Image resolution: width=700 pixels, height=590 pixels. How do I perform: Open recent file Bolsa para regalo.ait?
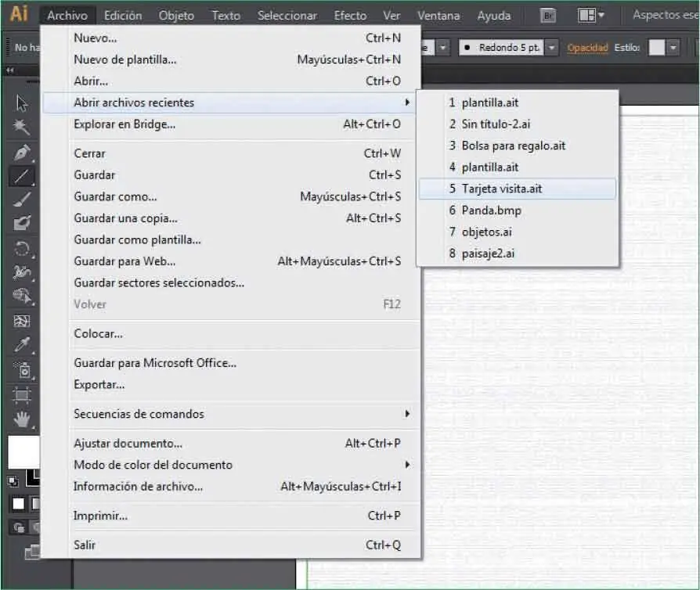(518, 146)
